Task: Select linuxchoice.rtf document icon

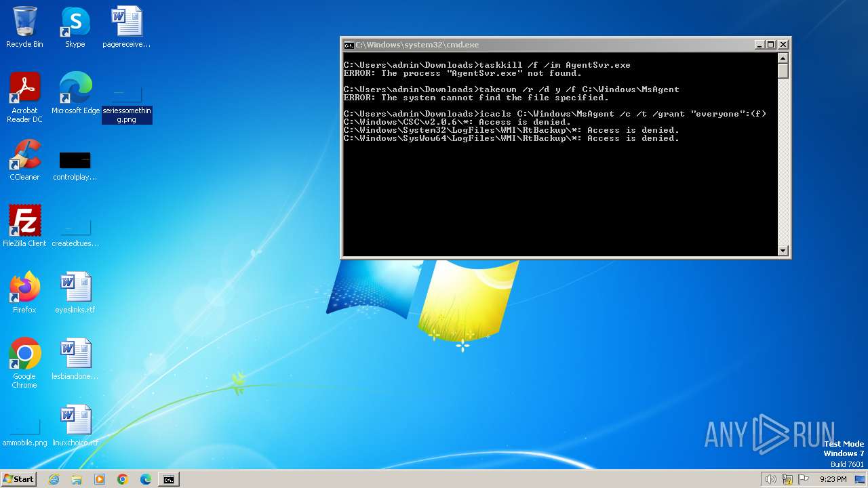Action: (75, 426)
